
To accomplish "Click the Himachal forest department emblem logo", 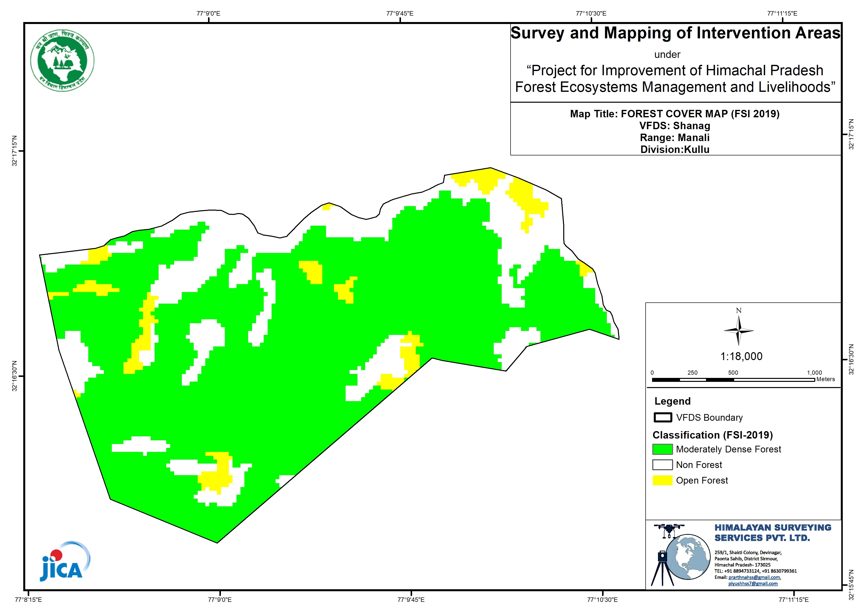I will 62,61.
